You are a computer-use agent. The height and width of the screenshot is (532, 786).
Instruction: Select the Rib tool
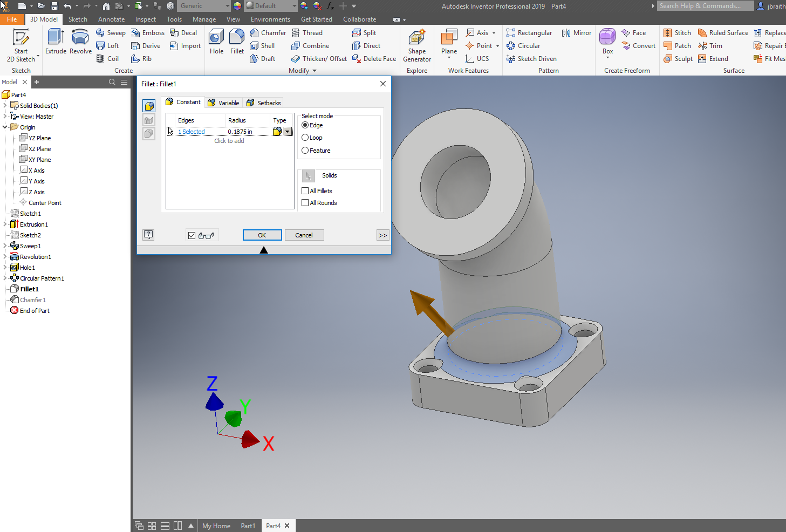[141, 59]
